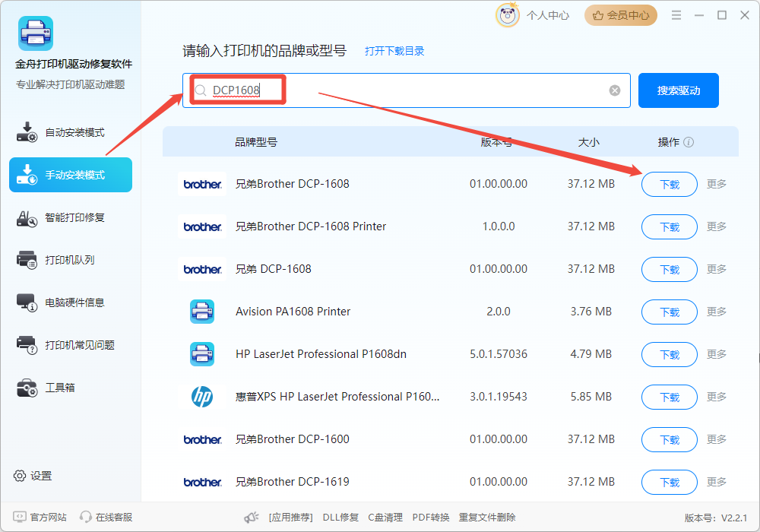The height and width of the screenshot is (532, 760).
Task: Click 3.76 MB size cell
Action: tap(591, 312)
